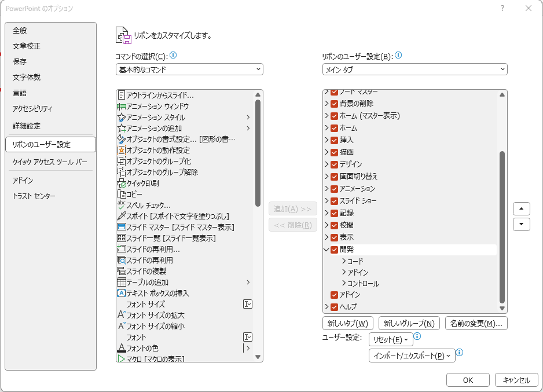This screenshot has width=543, height=392.
Task: Toggle the 挿入 tab checkbox
Action: point(334,140)
